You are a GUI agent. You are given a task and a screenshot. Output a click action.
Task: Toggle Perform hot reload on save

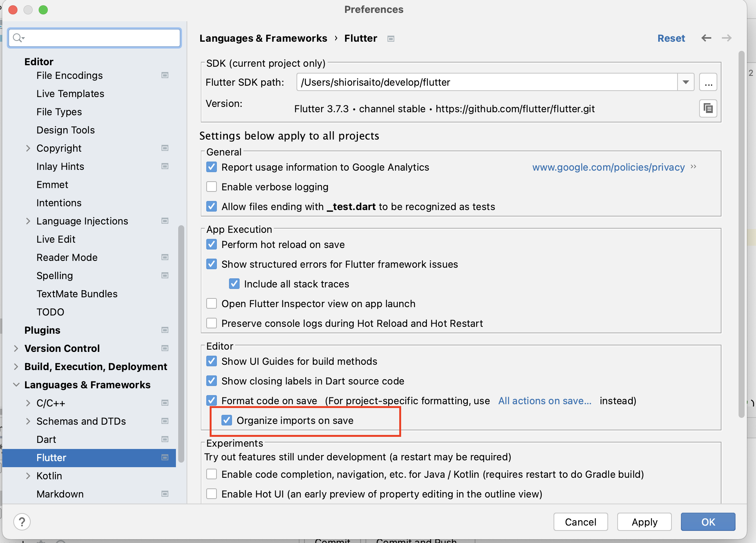(212, 245)
